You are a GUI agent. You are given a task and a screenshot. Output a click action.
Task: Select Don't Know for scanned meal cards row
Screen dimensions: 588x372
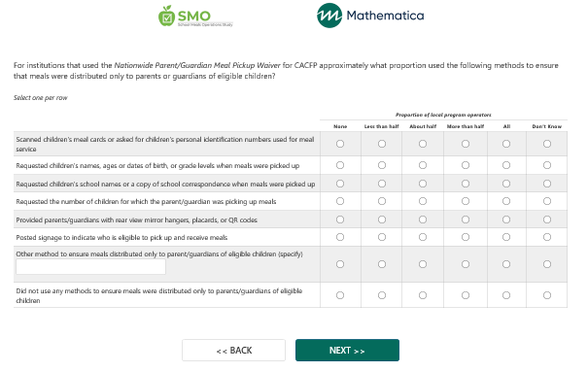click(547, 144)
